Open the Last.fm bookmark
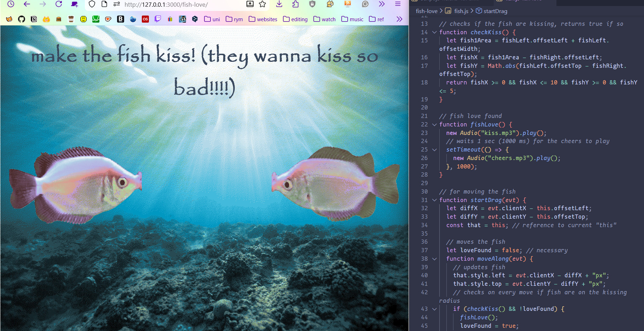644x331 pixels. pyautogui.click(x=145, y=19)
